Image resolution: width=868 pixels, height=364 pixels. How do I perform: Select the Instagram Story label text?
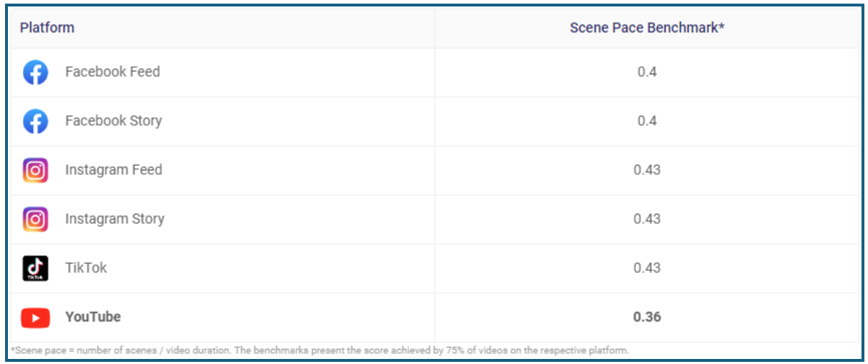[115, 219]
